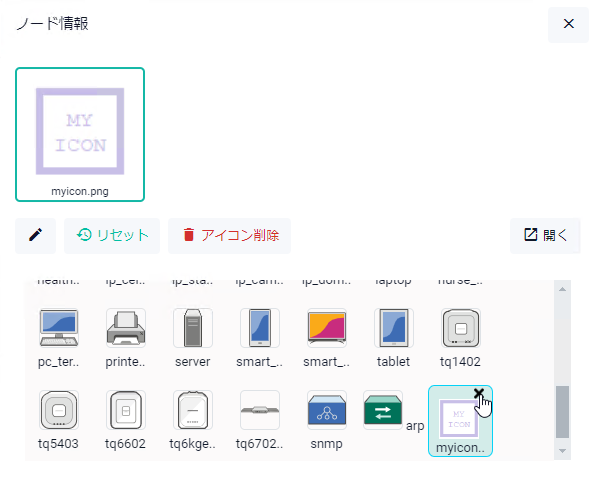
Task: Select the tablet icon
Action: pyautogui.click(x=394, y=328)
